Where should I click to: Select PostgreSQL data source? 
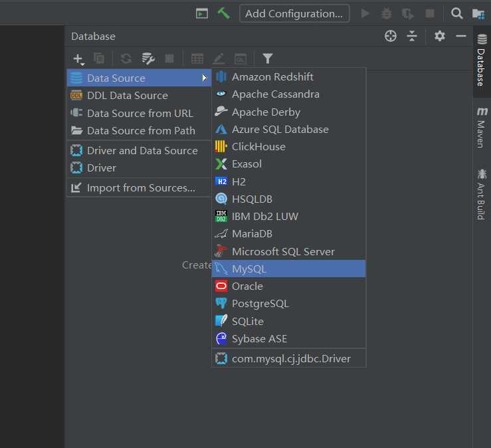[x=289, y=303]
